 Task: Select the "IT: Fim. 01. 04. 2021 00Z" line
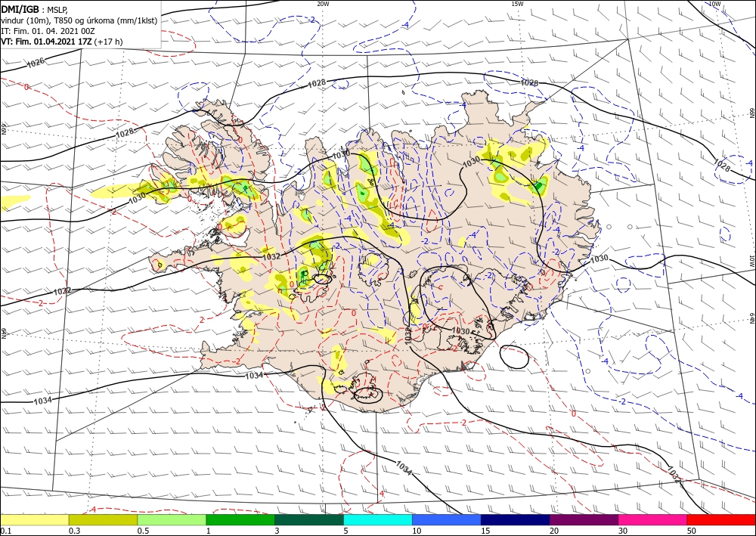click(x=48, y=31)
